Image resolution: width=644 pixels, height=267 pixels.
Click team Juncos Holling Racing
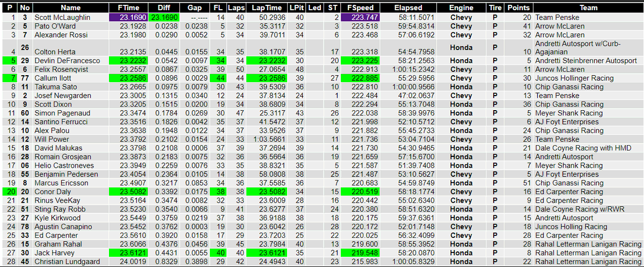coord(571,226)
